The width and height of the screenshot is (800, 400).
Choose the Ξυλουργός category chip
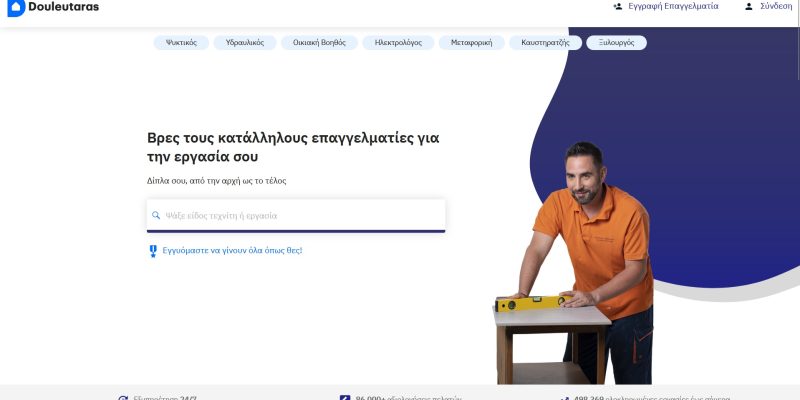click(x=616, y=43)
